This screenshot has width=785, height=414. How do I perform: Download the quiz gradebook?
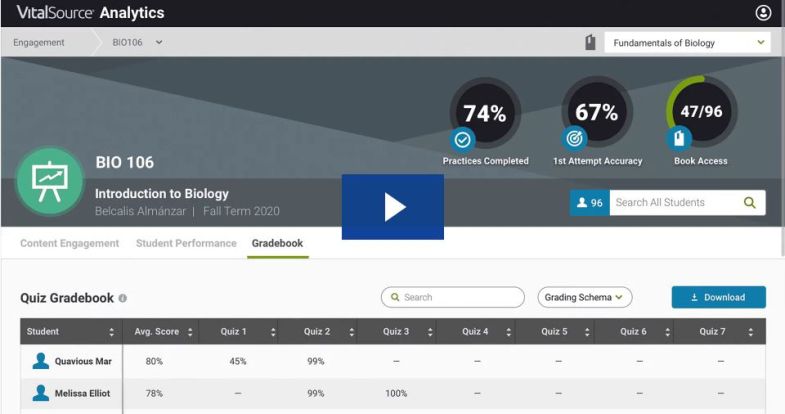tap(718, 297)
